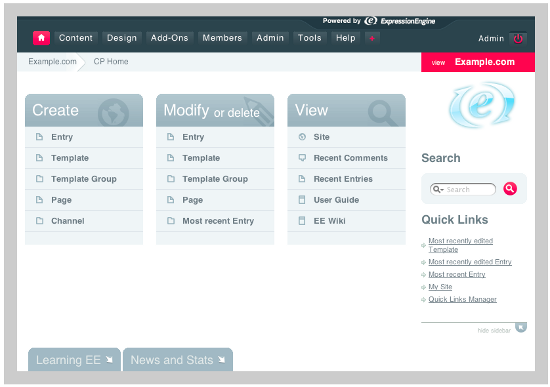Click book icon beside EE Wiki

tap(302, 221)
